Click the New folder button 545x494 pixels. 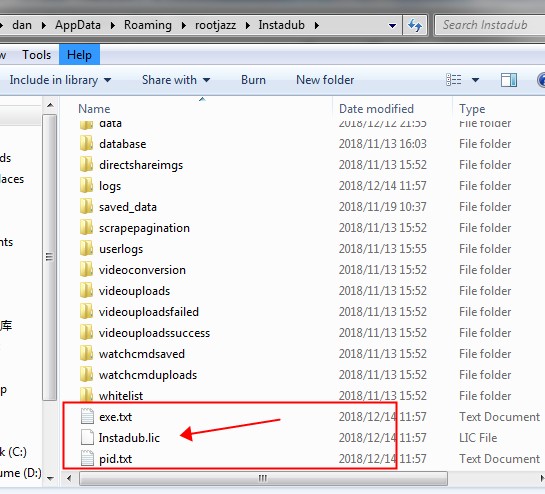(x=325, y=80)
